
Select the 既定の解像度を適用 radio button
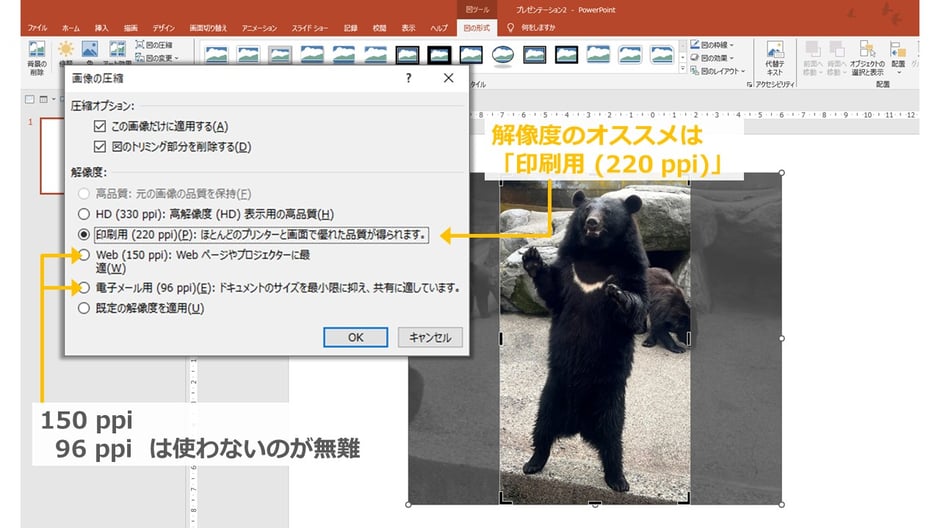[x=84, y=308]
